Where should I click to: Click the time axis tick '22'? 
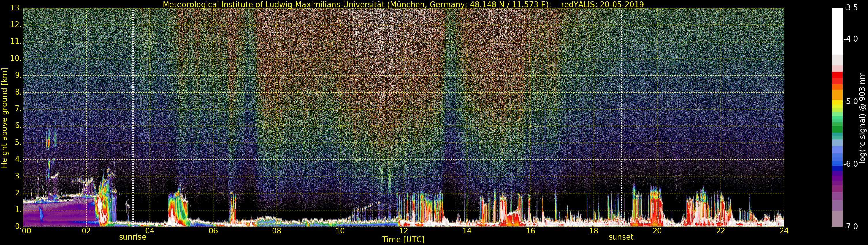[x=720, y=231]
